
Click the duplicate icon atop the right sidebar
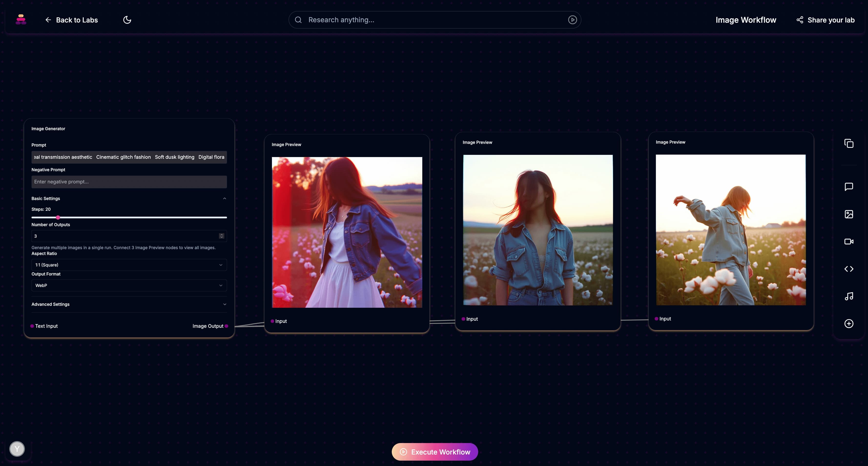pos(849,143)
